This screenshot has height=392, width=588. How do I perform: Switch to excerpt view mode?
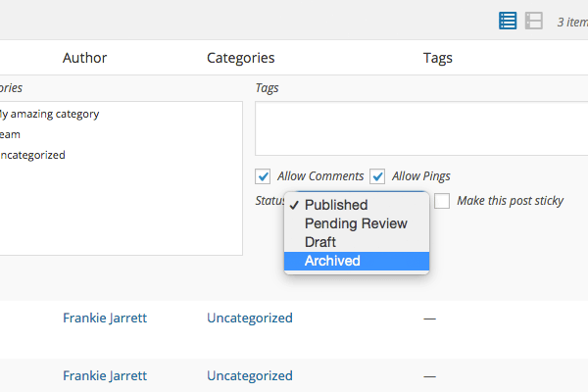[534, 21]
